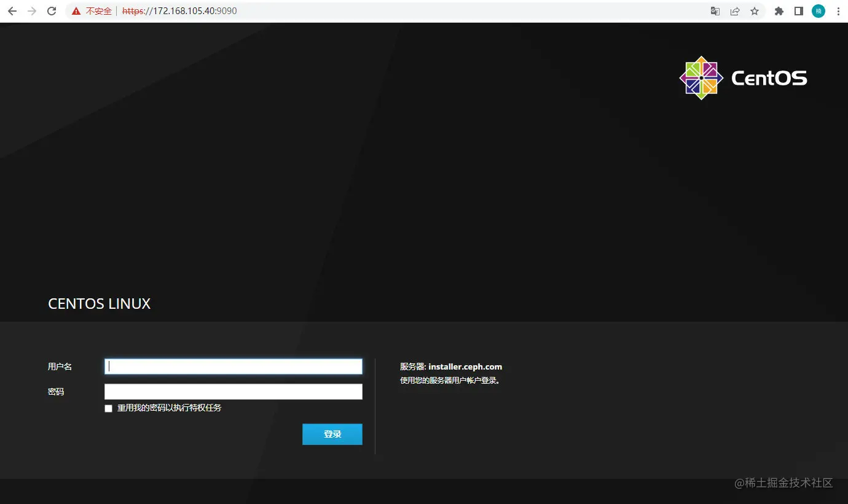
Task: Click the 使用您的服务器用户帐户登录 text
Action: pyautogui.click(x=450, y=381)
